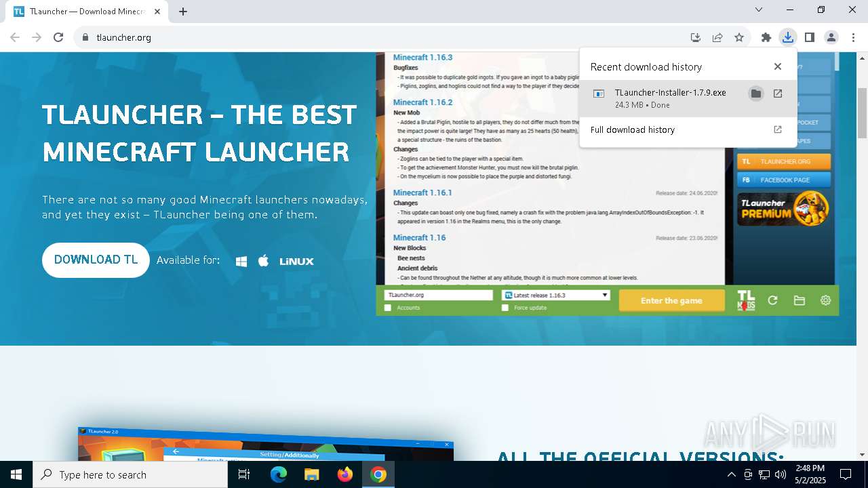Launch Firefox from taskbar
This screenshot has width=868, height=488.
tap(345, 474)
